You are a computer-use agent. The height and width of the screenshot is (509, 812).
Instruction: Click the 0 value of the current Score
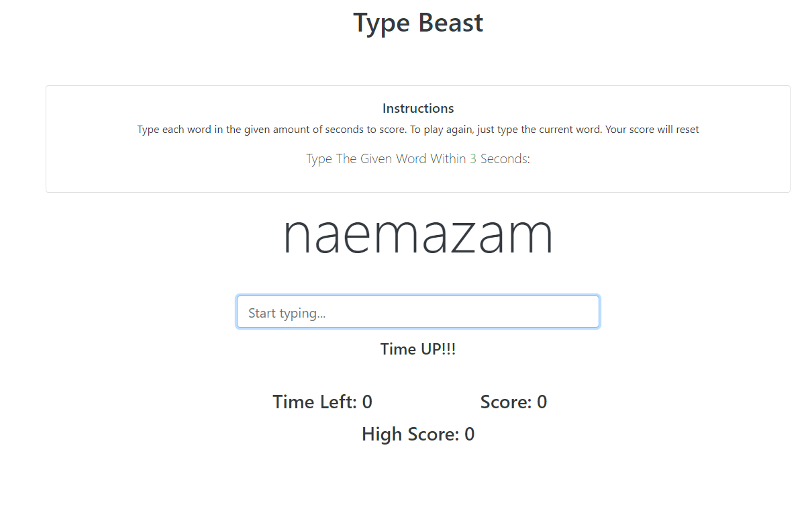click(542, 402)
